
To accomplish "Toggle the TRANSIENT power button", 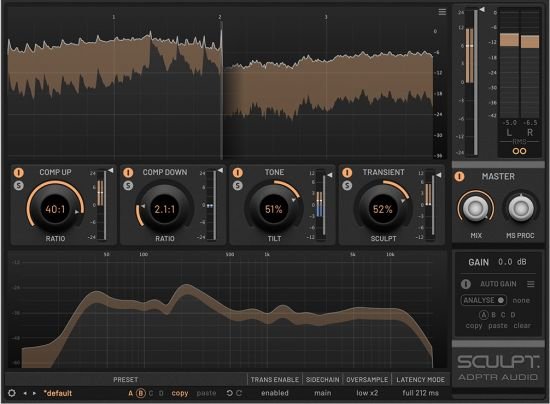I will click(347, 173).
